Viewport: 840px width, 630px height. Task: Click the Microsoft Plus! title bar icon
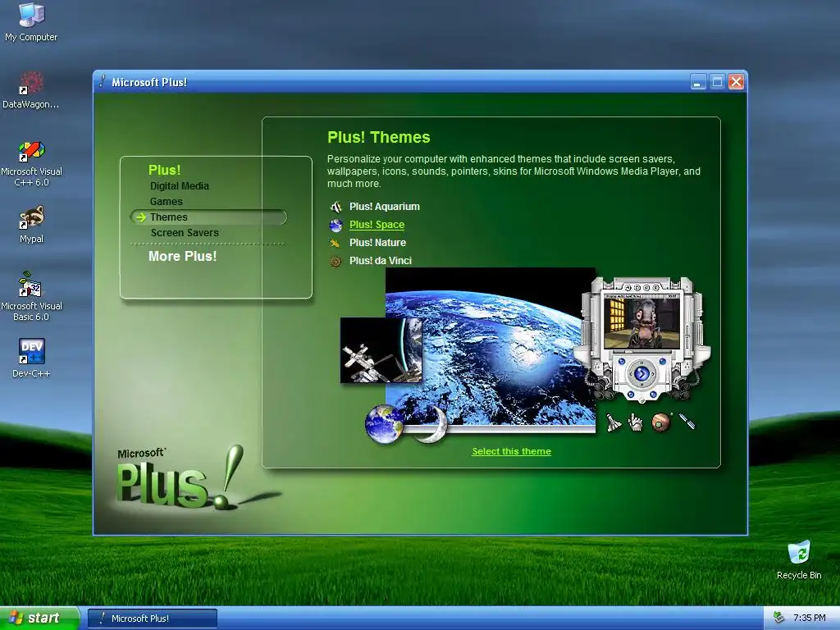[x=103, y=81]
